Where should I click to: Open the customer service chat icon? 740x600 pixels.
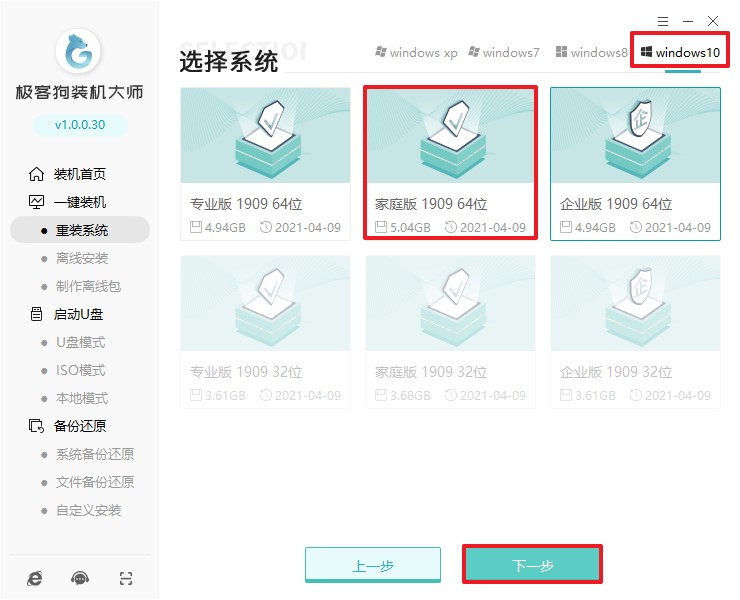click(80, 578)
